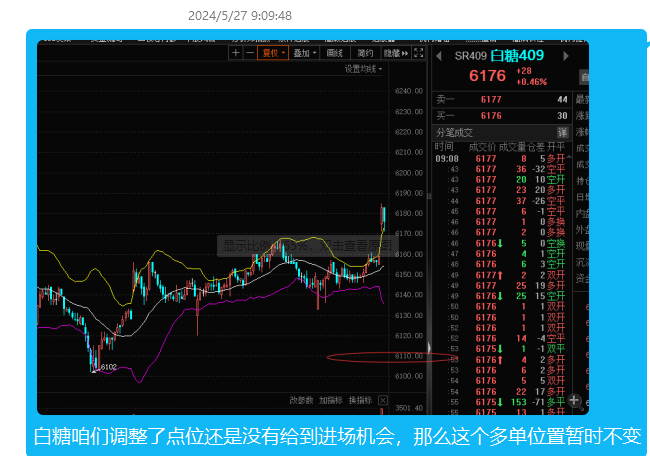Open the magnifier zoom icon

(x=574, y=400)
